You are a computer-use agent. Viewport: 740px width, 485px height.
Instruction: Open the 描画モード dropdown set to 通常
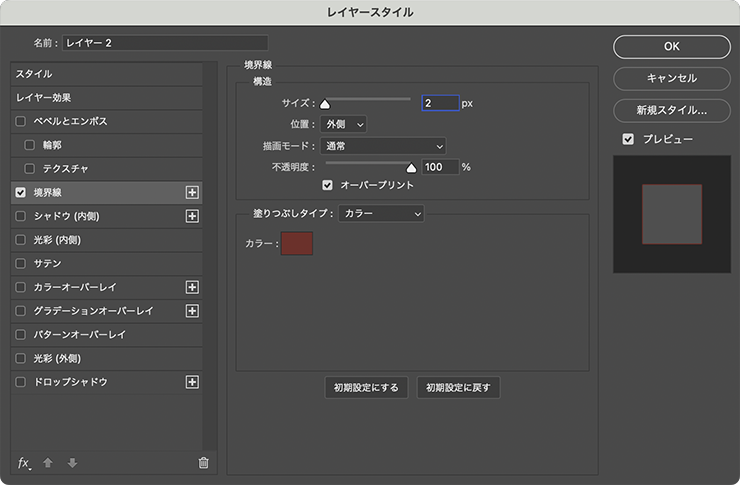[383, 146]
